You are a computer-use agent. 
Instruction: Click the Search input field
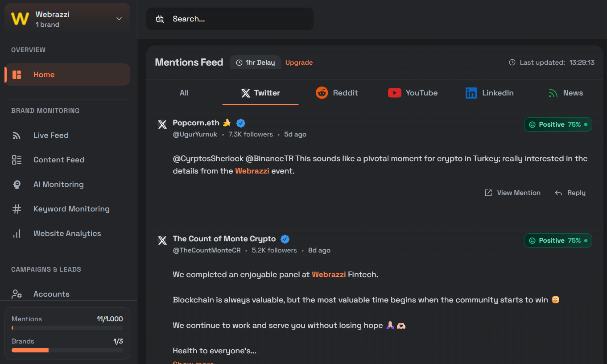236,19
